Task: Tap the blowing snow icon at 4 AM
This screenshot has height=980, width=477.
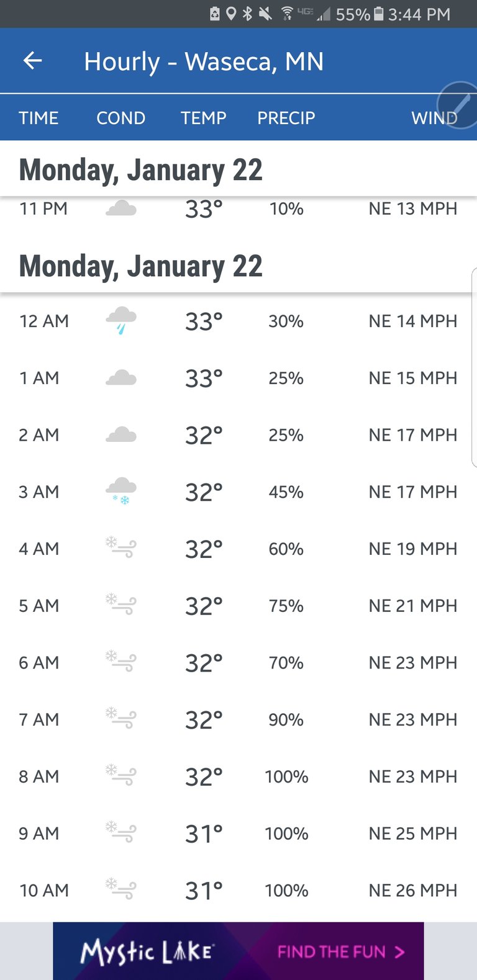Action: (121, 548)
